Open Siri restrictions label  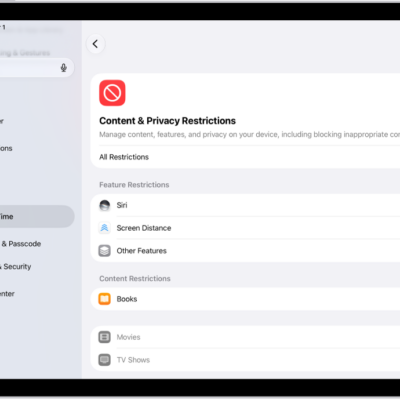click(122, 205)
